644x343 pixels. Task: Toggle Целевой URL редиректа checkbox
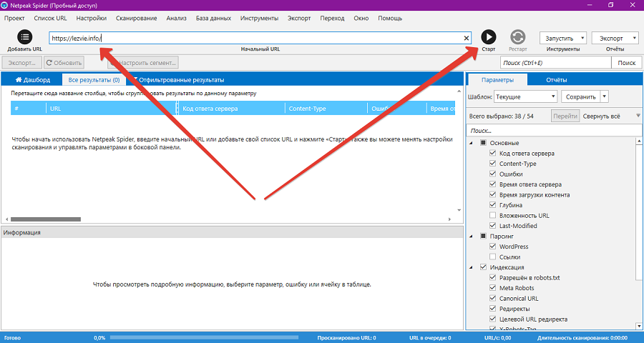click(492, 319)
